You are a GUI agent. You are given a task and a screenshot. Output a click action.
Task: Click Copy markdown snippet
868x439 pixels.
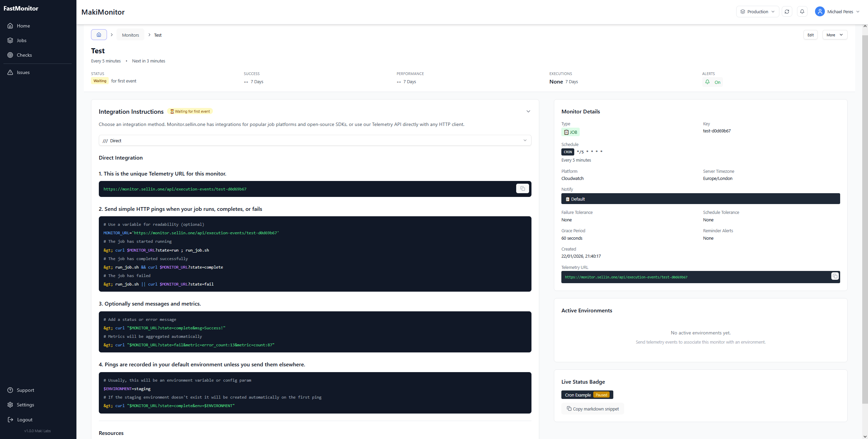pyautogui.click(x=592, y=409)
